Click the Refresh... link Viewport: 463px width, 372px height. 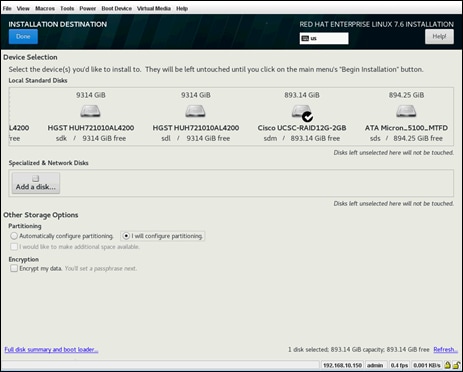(x=445, y=349)
